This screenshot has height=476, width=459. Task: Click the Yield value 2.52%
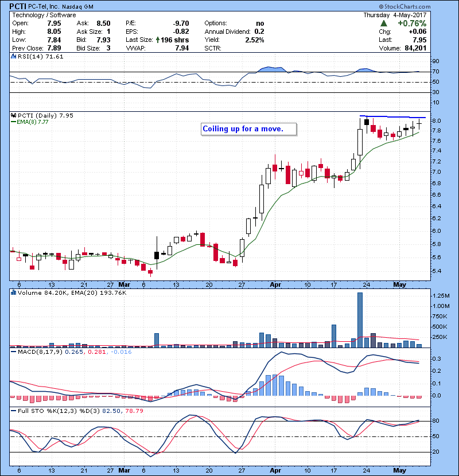255,40
